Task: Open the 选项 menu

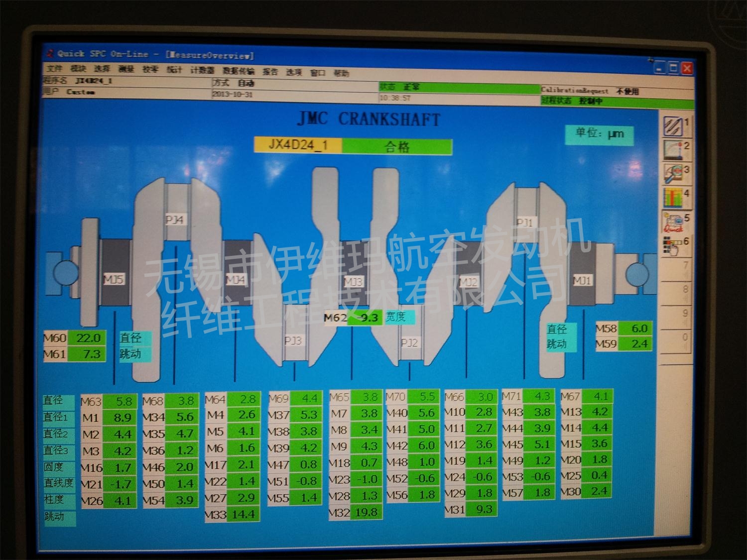Action: (294, 72)
